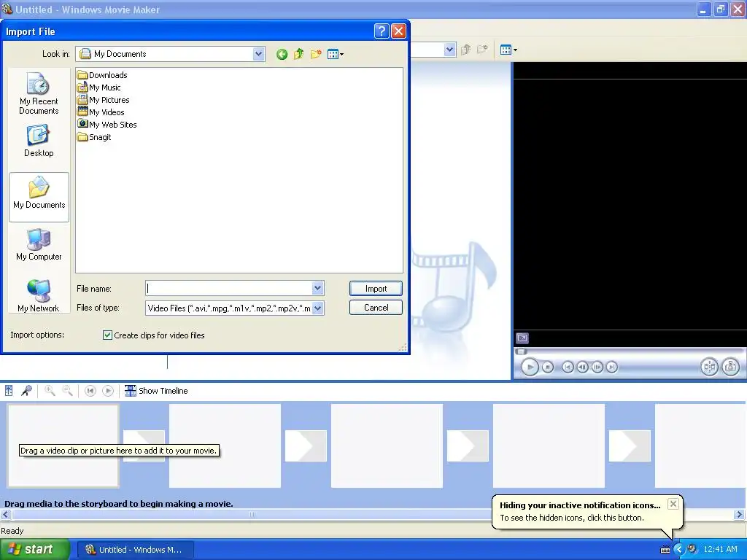Select the My Music folder
The height and width of the screenshot is (560, 747).
(98, 87)
